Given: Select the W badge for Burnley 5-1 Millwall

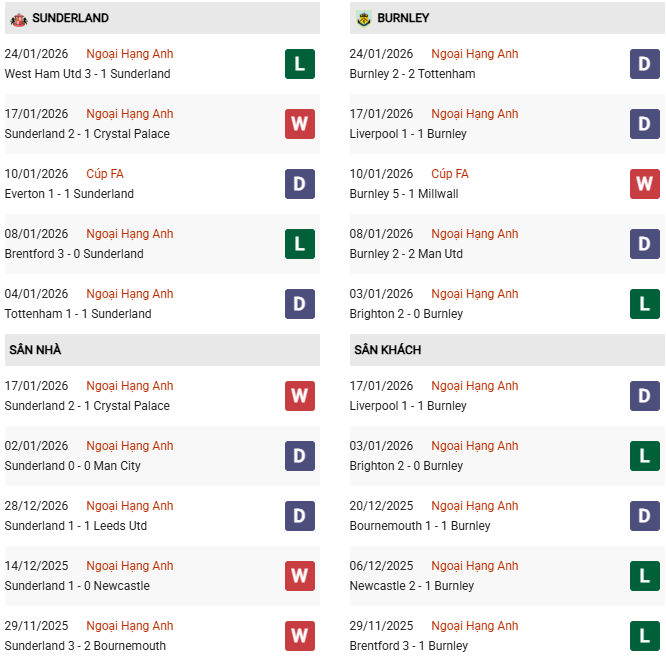Looking at the screenshot, I should pyautogui.click(x=644, y=184).
